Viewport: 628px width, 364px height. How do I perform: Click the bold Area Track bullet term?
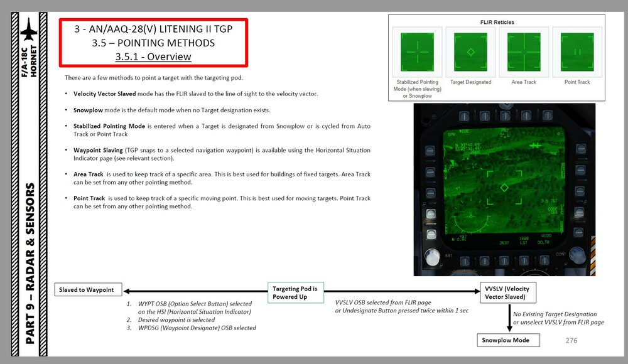88,174
